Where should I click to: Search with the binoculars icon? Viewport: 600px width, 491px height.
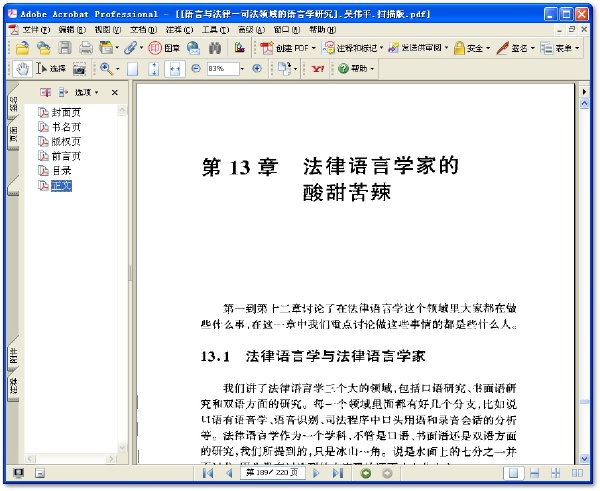pyautogui.click(x=215, y=48)
